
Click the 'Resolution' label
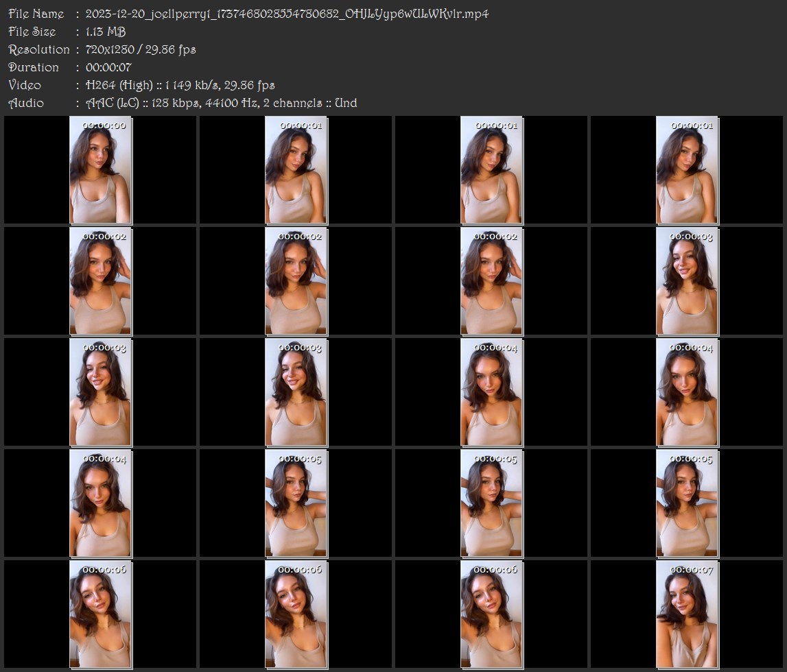39,49
